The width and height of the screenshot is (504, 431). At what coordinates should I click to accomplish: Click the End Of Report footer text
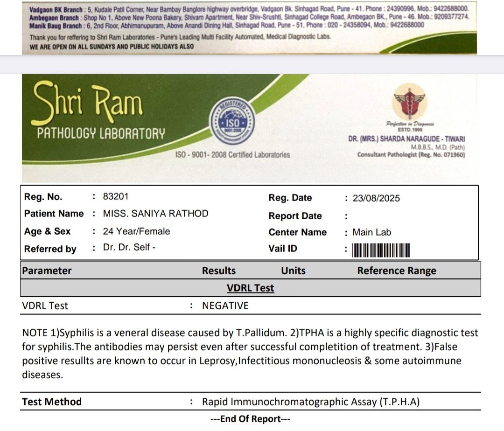pyautogui.click(x=251, y=419)
